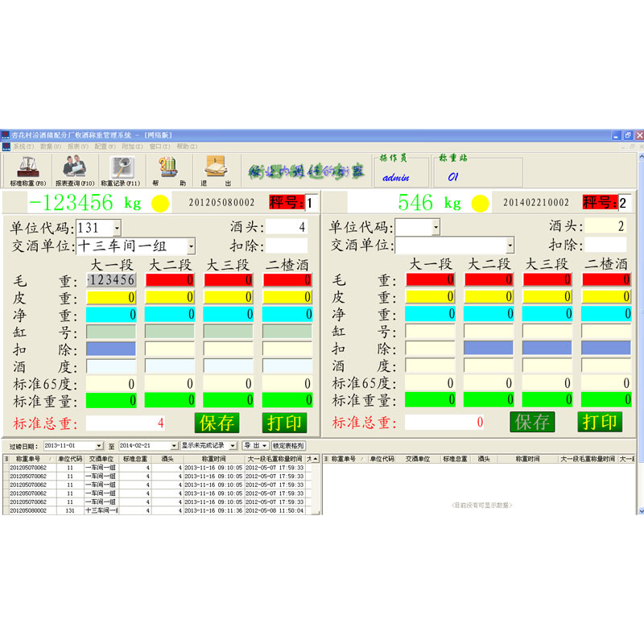This screenshot has height=644, width=644.
Task: Click 保存 button on scale 1 panel
Action: pyautogui.click(x=217, y=423)
